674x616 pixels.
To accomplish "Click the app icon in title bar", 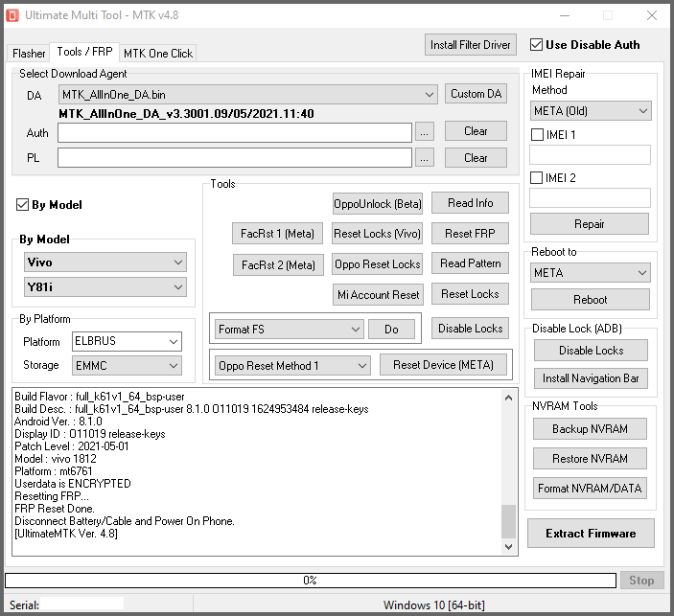I will pos(12,15).
